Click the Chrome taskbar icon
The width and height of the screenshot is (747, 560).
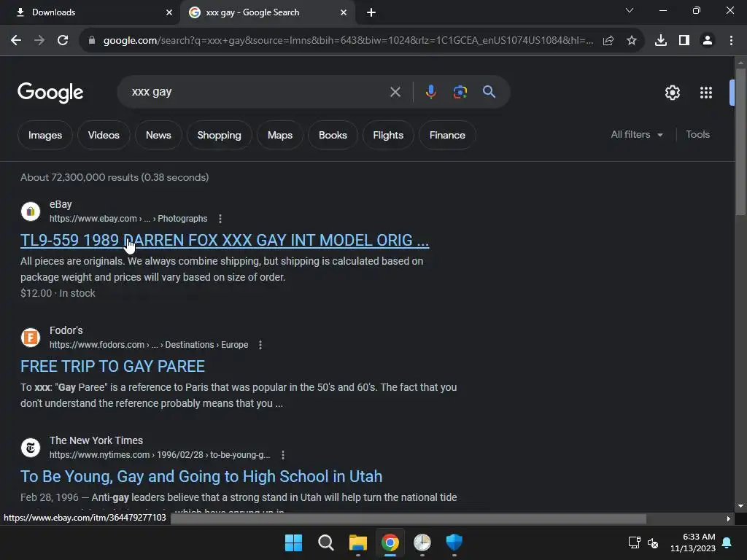coord(390,542)
